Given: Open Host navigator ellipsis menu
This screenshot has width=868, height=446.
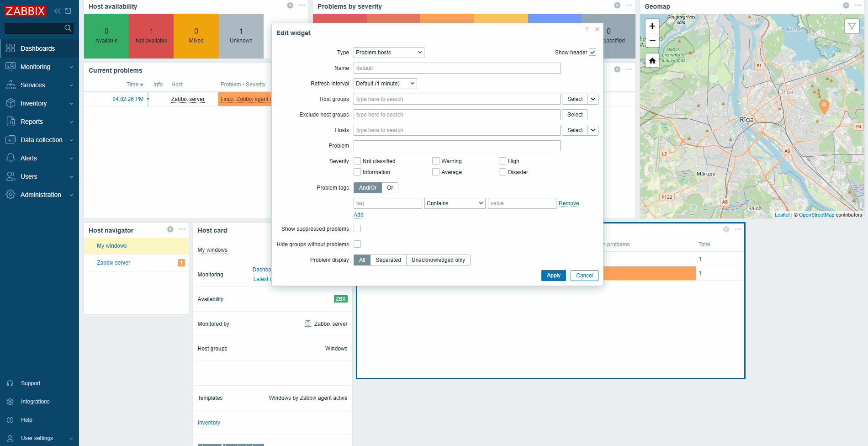Looking at the screenshot, I should [x=182, y=229].
